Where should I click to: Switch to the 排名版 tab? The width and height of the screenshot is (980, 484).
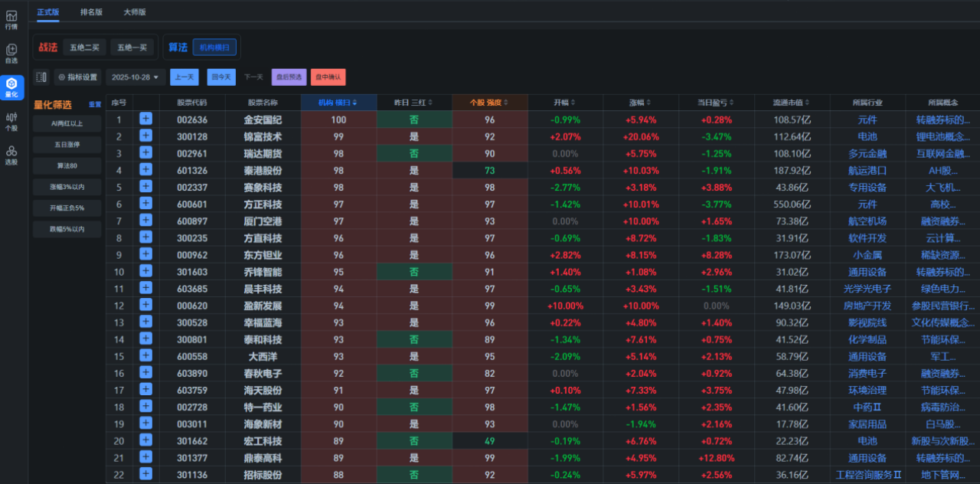click(91, 12)
